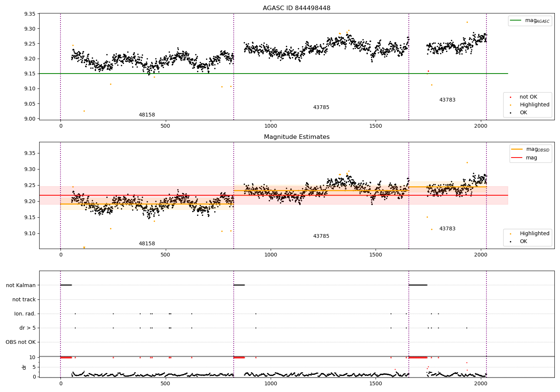Click the 9.00 y-tick in top plot
This screenshot has height=392, width=560.
29,119
